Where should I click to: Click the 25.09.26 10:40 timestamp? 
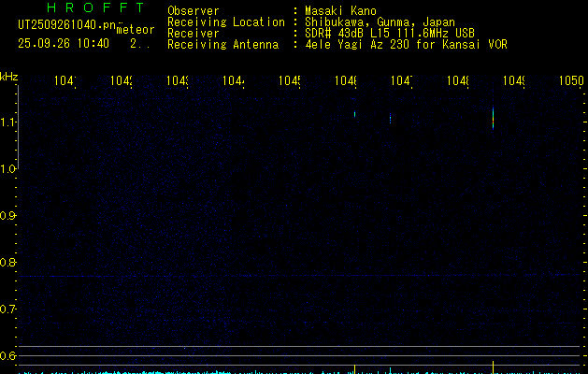(x=64, y=44)
